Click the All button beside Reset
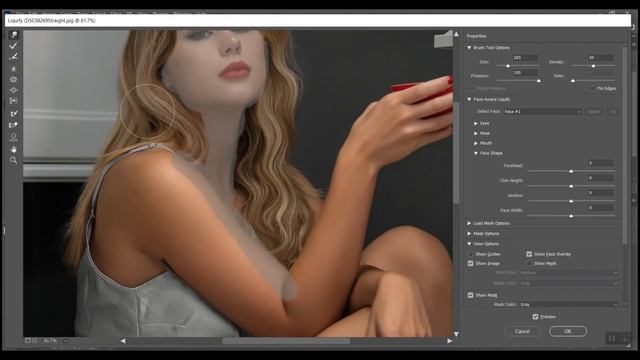 (613, 111)
